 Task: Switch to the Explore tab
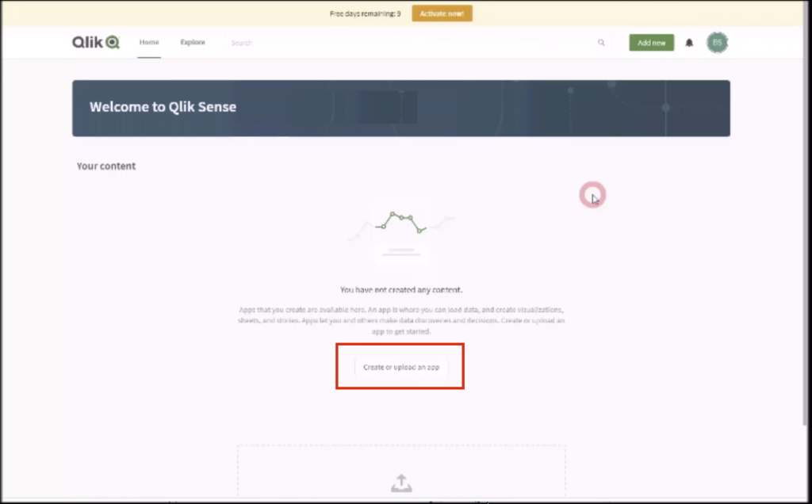click(193, 43)
